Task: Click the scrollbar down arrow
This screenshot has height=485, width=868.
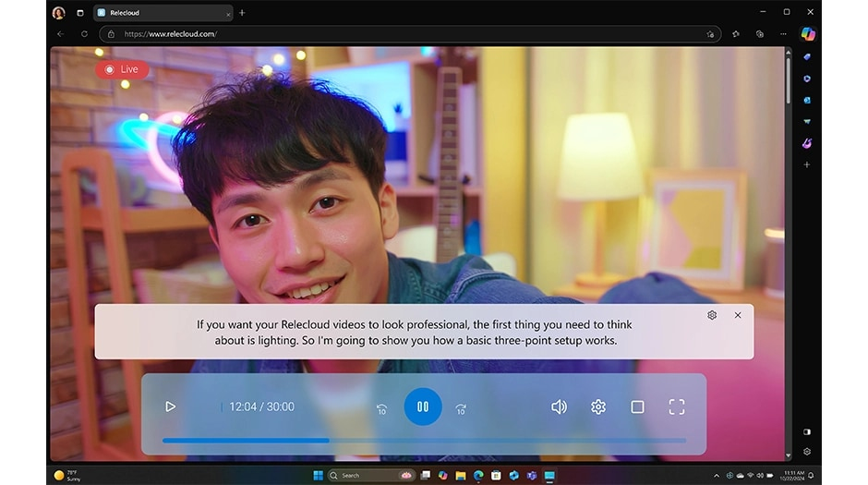Action: click(x=789, y=455)
